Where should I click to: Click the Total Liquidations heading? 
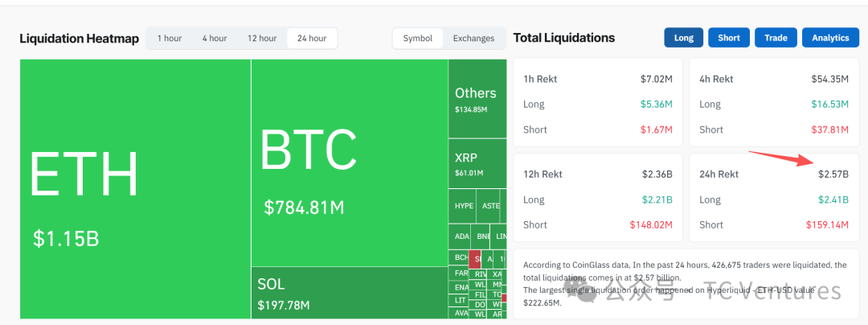tap(564, 38)
